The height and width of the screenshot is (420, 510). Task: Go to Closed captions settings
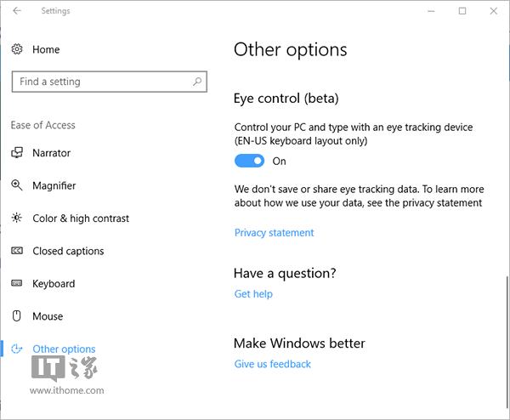tap(68, 251)
